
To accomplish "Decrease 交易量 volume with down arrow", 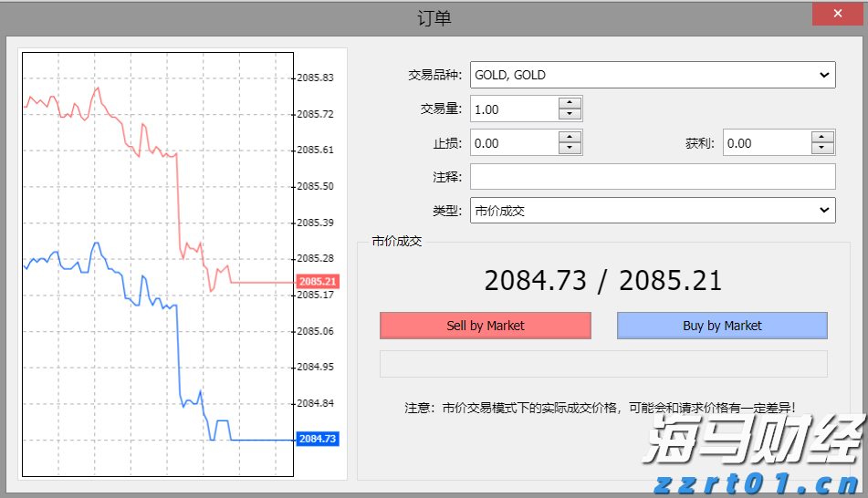I will pyautogui.click(x=570, y=115).
